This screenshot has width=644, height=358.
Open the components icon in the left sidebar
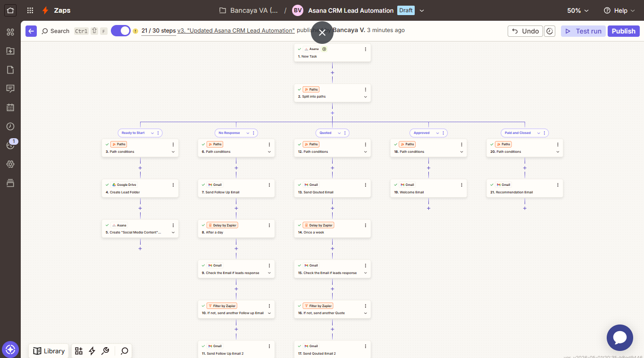pyautogui.click(x=10, y=32)
